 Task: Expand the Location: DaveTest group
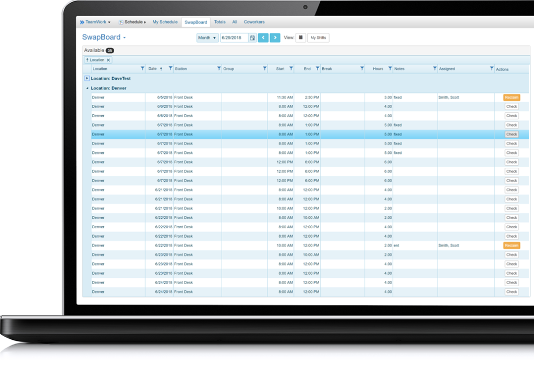coord(87,79)
